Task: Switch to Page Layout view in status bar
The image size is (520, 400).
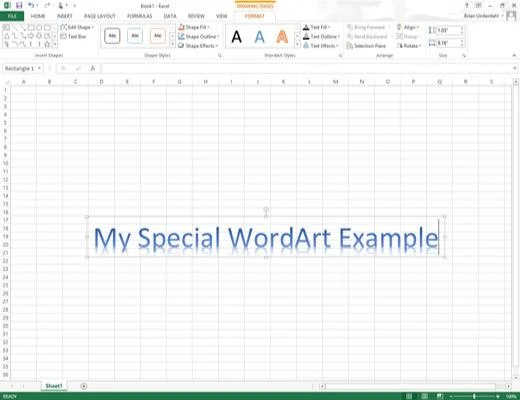Action: (424, 396)
